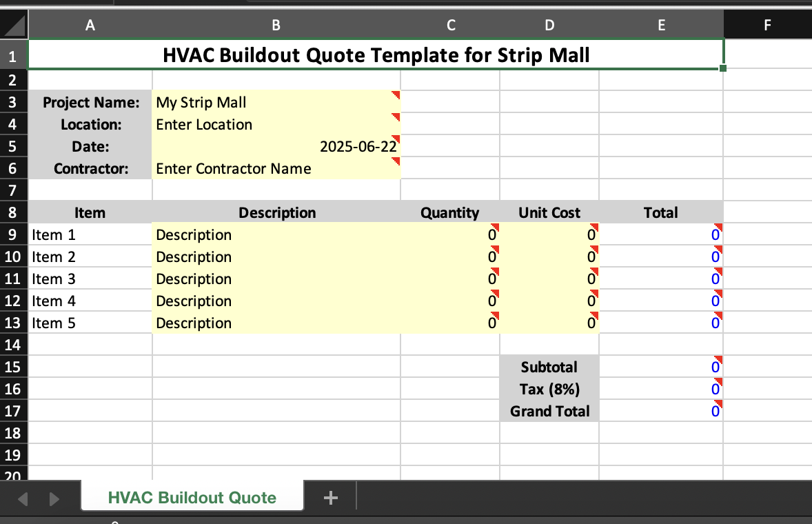
Task: Select row 15 header
Action: point(13,367)
